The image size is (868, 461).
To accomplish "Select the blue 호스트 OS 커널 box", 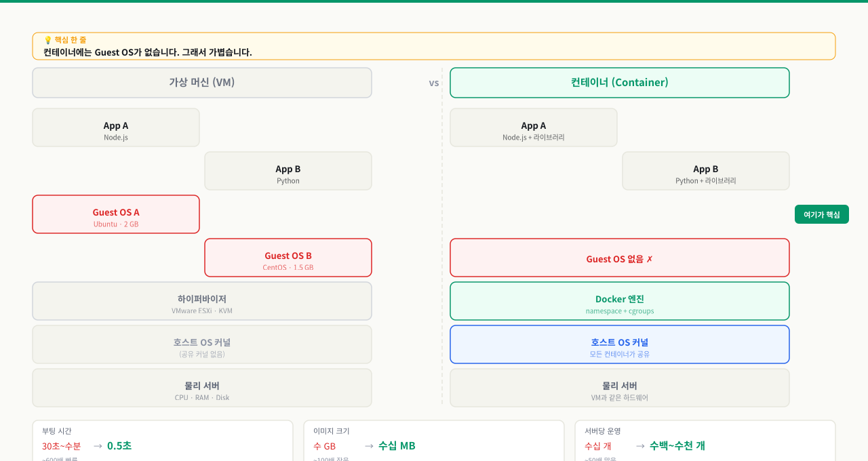I will pyautogui.click(x=620, y=344).
